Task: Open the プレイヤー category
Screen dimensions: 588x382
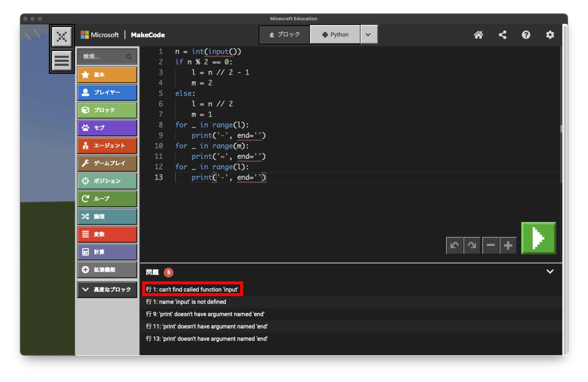Action: (107, 93)
